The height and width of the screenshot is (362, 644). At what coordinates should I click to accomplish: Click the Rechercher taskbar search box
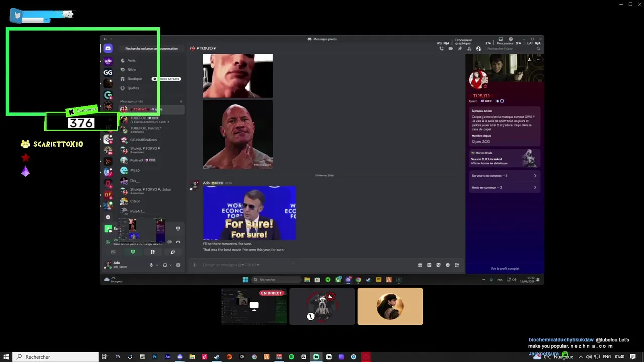(x=55, y=357)
